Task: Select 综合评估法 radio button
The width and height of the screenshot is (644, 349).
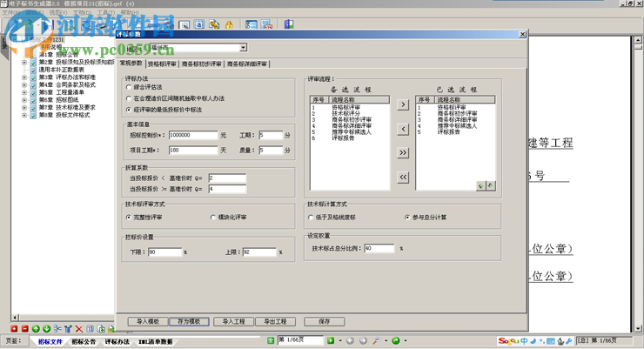Action: click(130, 88)
